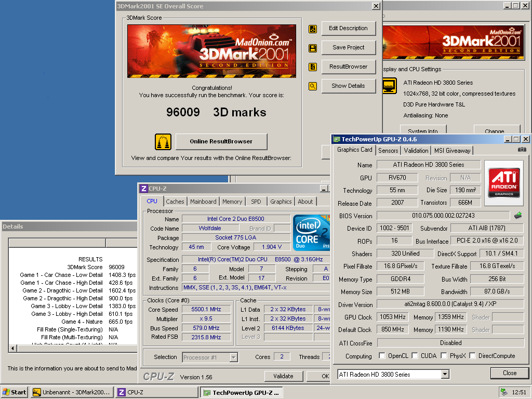Enable the OpenCL checkbox

pos(382,355)
